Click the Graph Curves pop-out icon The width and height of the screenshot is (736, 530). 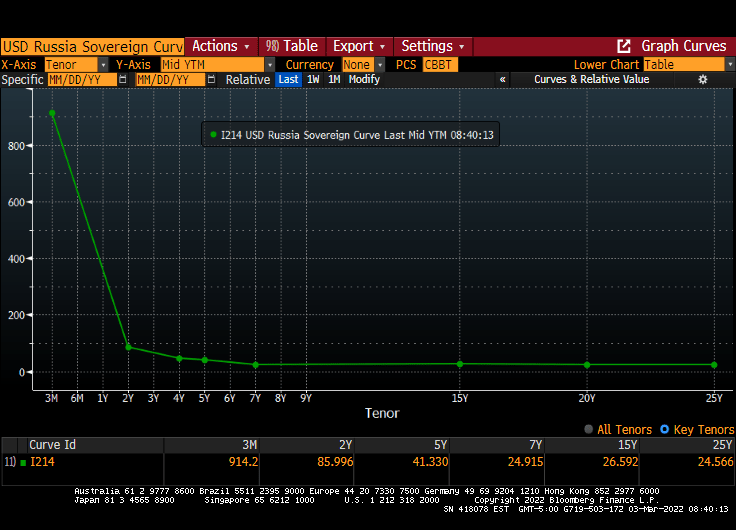tap(624, 46)
